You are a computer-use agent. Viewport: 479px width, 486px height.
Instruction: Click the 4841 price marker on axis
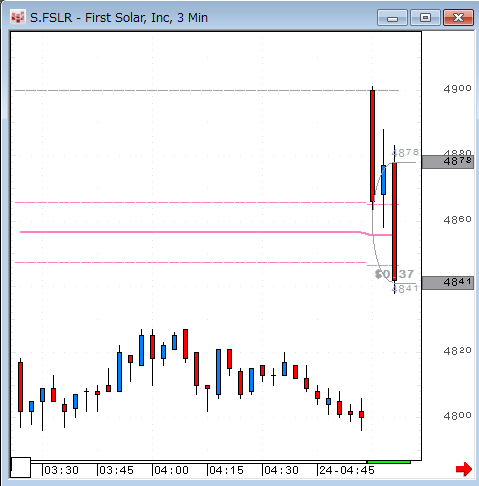point(448,283)
